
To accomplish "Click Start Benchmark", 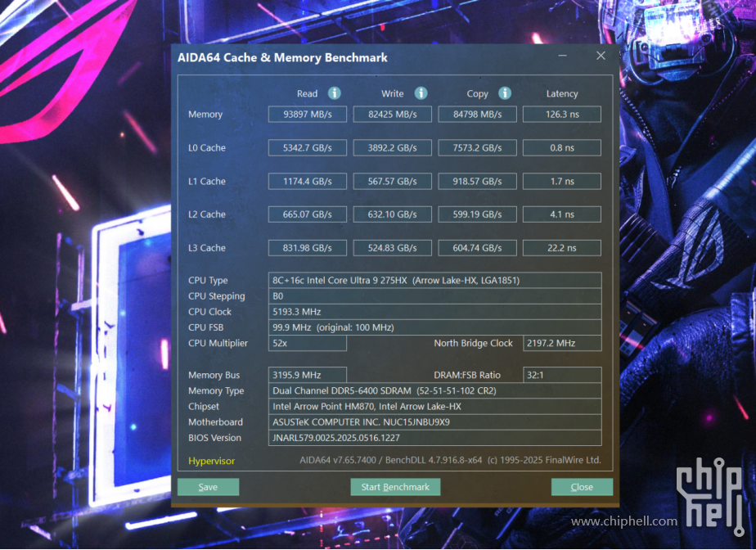I will pyautogui.click(x=395, y=487).
